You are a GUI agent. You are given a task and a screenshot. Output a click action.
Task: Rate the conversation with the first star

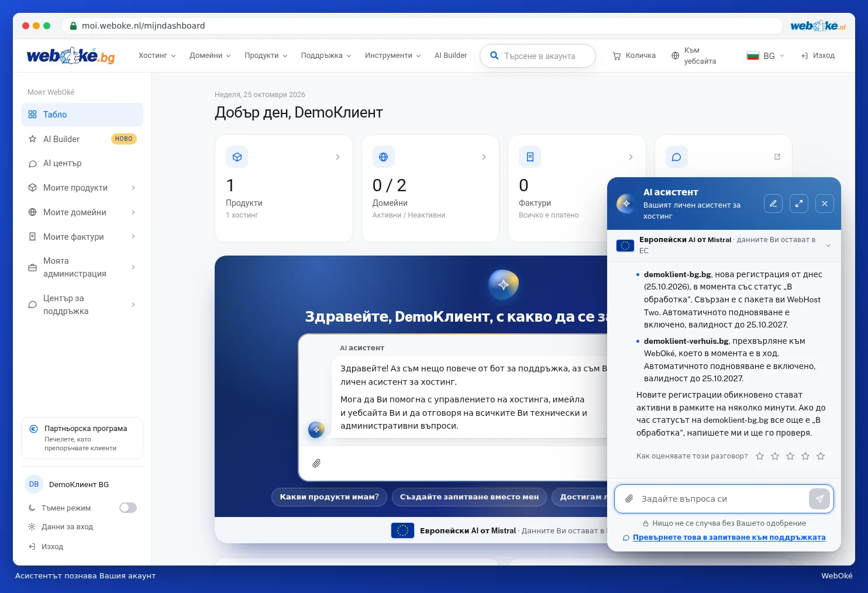[x=760, y=456]
